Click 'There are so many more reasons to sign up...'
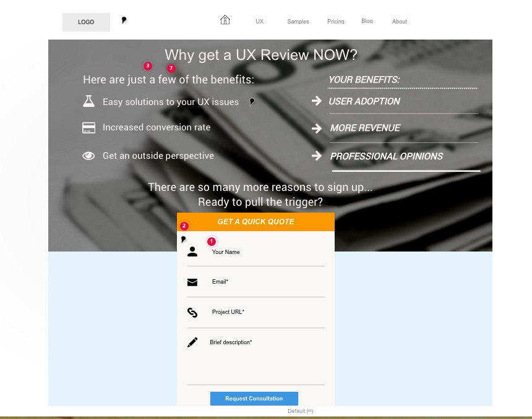The height and width of the screenshot is (419, 532). (x=260, y=187)
